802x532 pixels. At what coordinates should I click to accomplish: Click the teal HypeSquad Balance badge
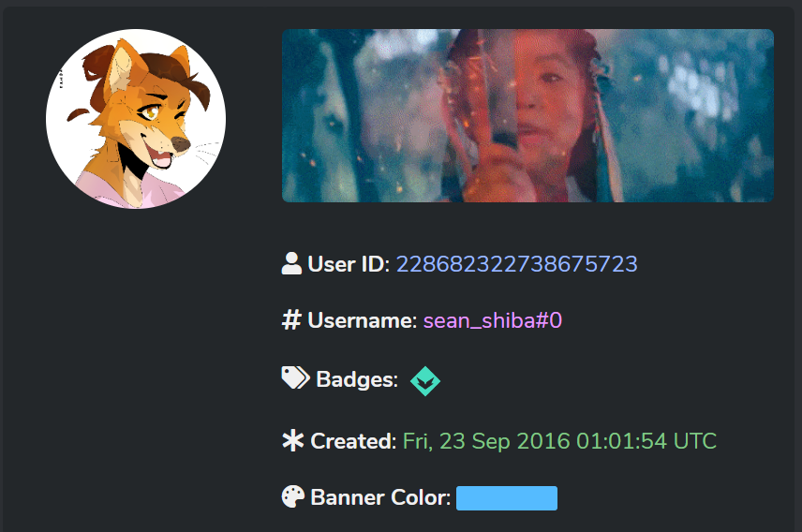425,381
